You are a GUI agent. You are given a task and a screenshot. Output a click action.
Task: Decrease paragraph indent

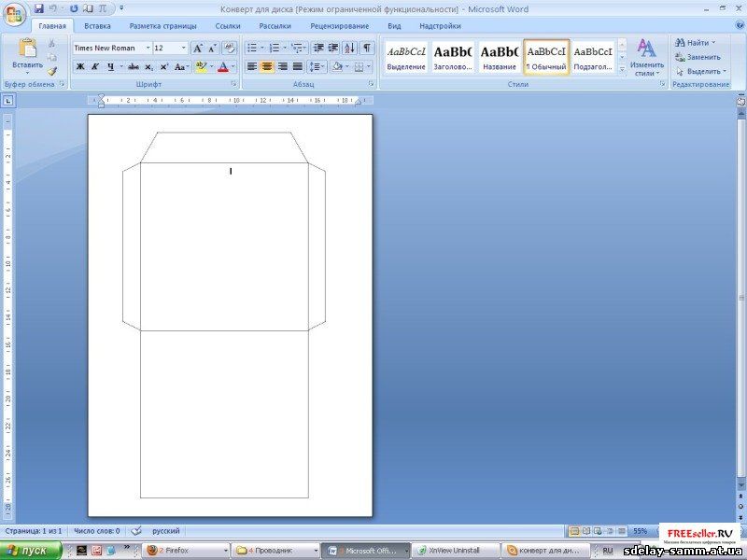tap(318, 49)
